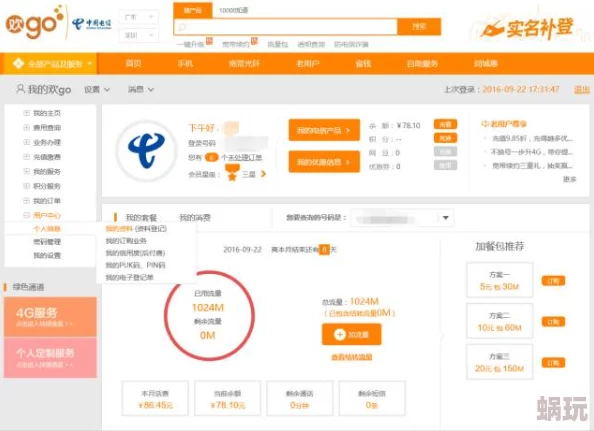Open the 消息 dropdown

[141, 90]
